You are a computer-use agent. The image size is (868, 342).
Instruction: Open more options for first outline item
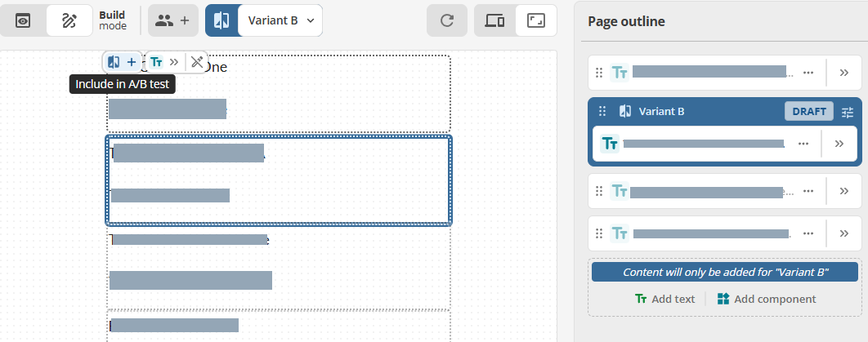(808, 73)
